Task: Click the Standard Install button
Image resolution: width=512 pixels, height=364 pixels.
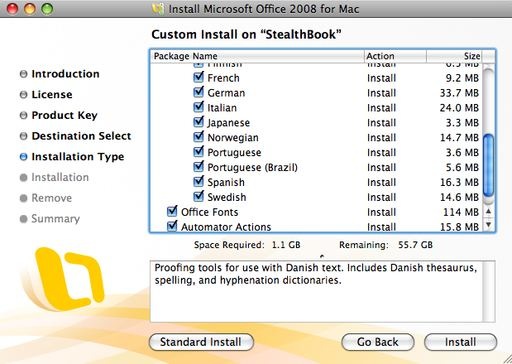Action: pos(201,342)
